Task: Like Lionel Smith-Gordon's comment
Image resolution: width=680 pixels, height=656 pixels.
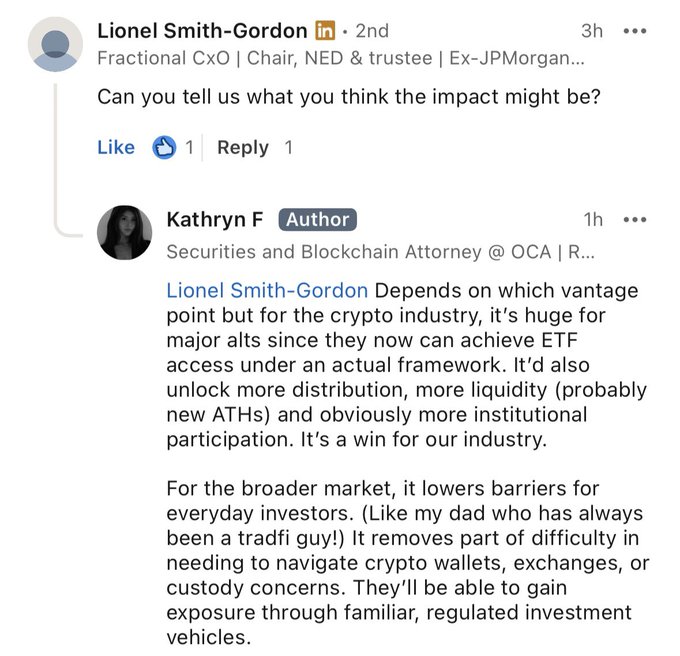Action: click(x=116, y=148)
